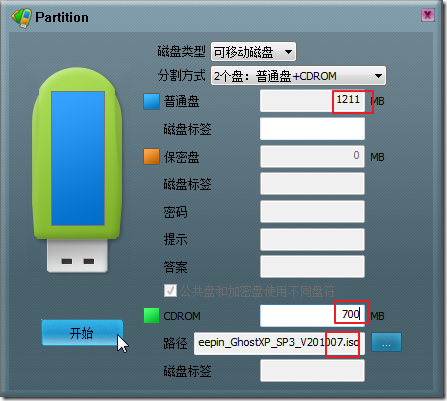This screenshot has width=447, height=401.
Task: Focus the 普通盘 size field showing 1211
Action: 312,101
